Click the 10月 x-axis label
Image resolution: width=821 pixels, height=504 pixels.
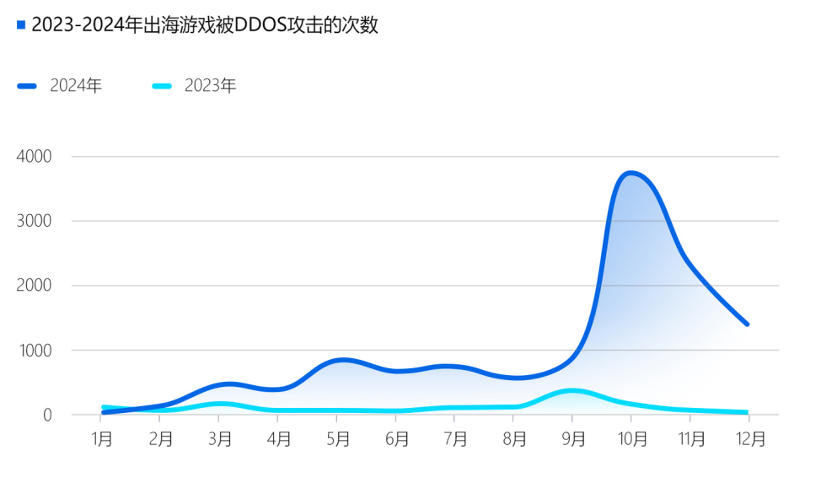point(632,438)
